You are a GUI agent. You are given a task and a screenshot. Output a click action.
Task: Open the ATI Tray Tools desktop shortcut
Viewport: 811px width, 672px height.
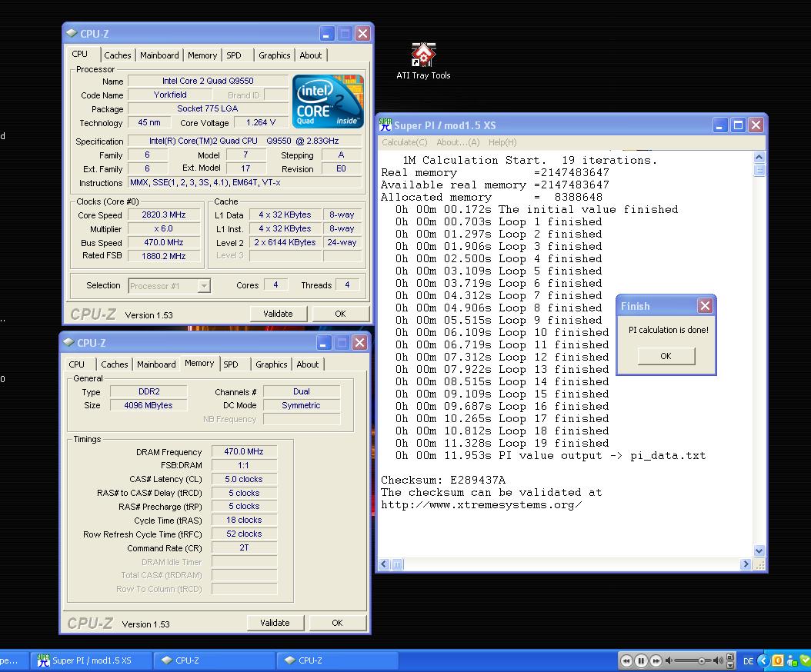point(423,61)
